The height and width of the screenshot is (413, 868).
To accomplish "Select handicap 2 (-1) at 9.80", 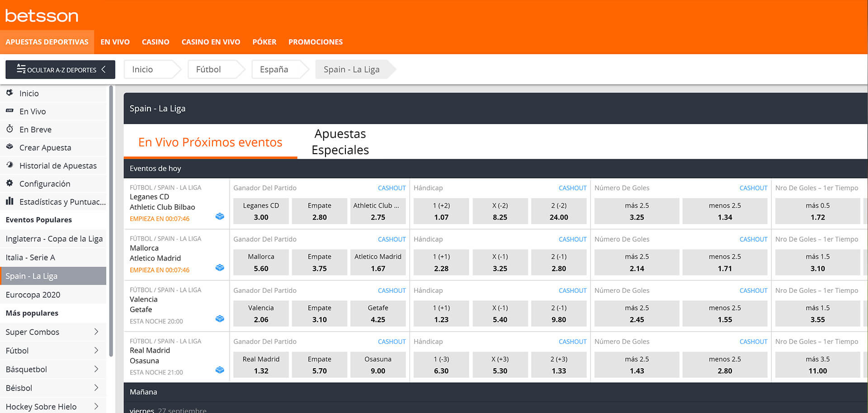I will [559, 314].
